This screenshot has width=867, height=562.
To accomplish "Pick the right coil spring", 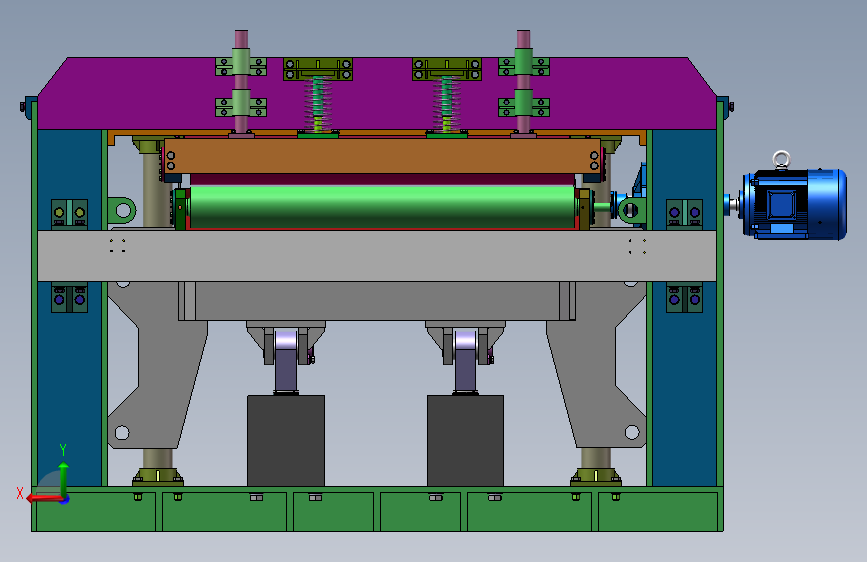I will coord(446,105).
